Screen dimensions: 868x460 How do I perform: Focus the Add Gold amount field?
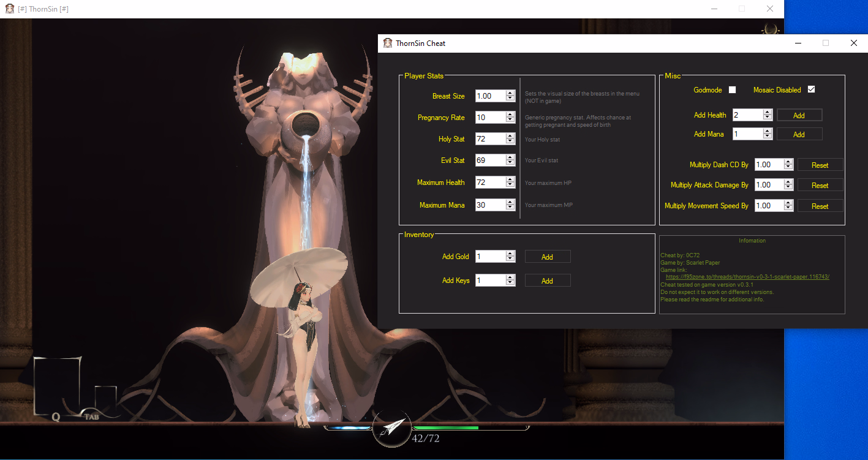point(491,257)
